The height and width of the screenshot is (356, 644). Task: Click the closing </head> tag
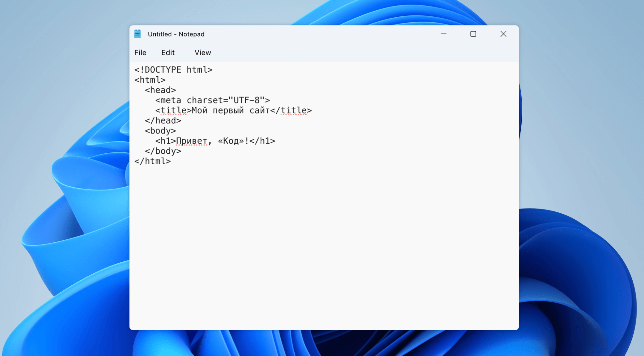(x=163, y=120)
